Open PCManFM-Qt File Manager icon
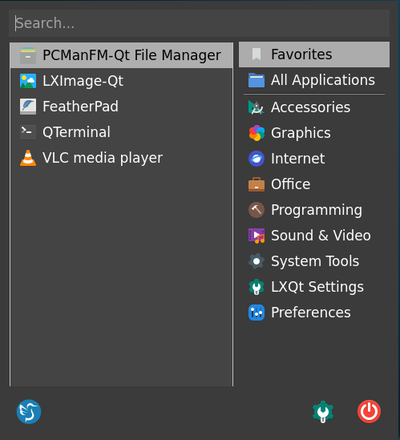400x440 pixels. [28, 55]
